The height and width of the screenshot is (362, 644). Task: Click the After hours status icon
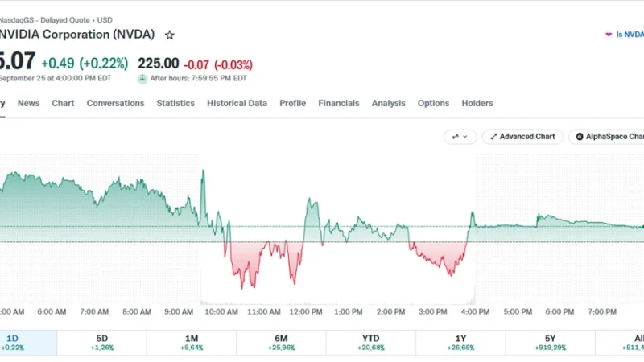[142, 79]
